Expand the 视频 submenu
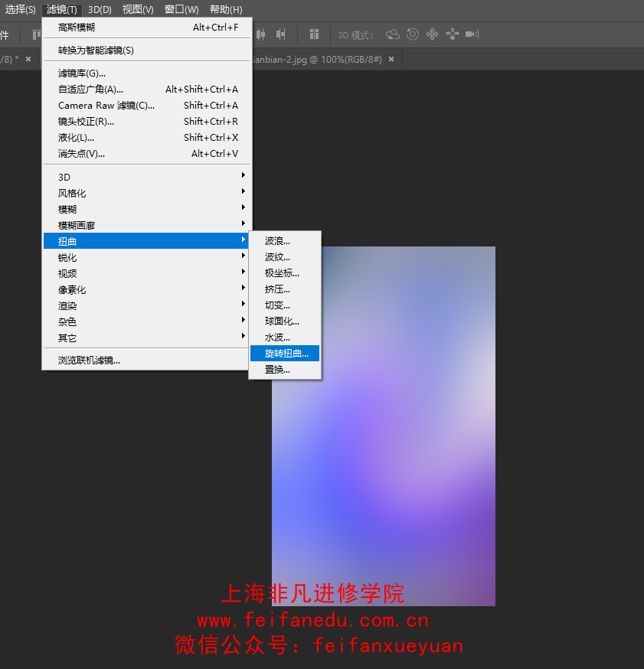 147,273
